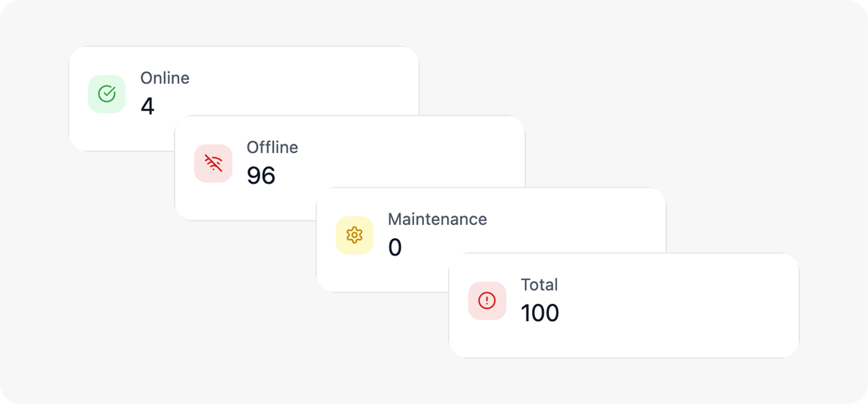Click the yellow Maintenance gear icon
The image size is (868, 404).
tap(354, 235)
